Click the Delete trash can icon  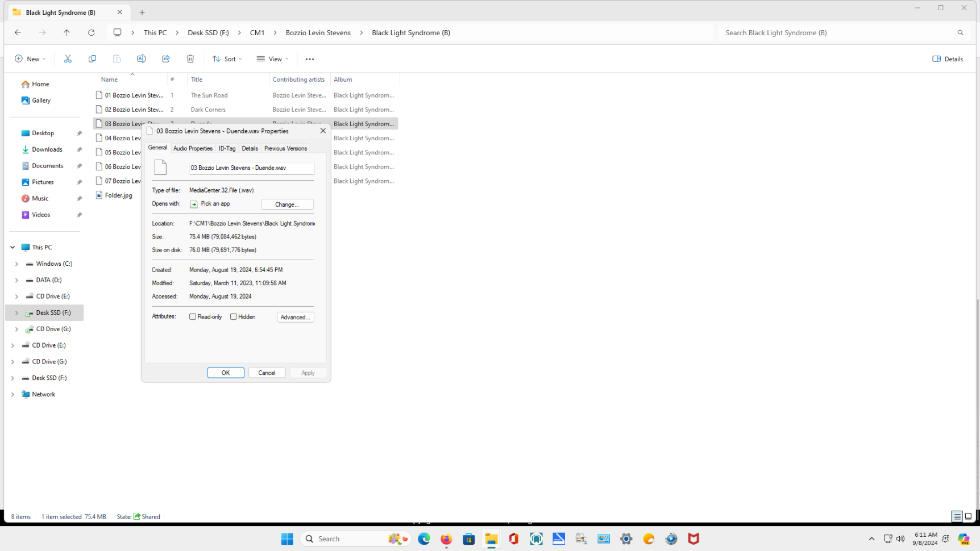pyautogui.click(x=190, y=59)
